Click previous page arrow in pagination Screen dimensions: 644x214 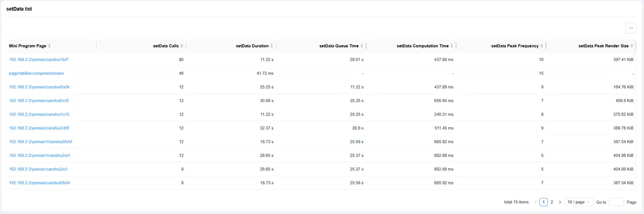(535, 202)
